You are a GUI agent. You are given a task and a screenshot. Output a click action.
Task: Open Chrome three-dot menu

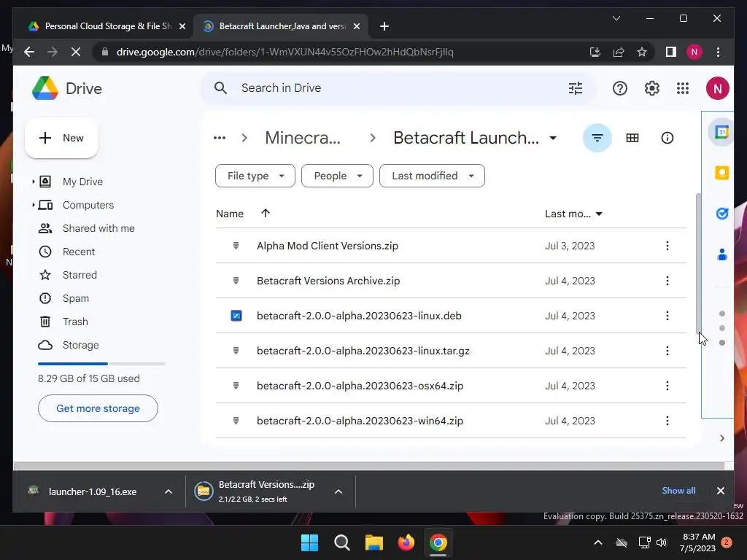(718, 52)
